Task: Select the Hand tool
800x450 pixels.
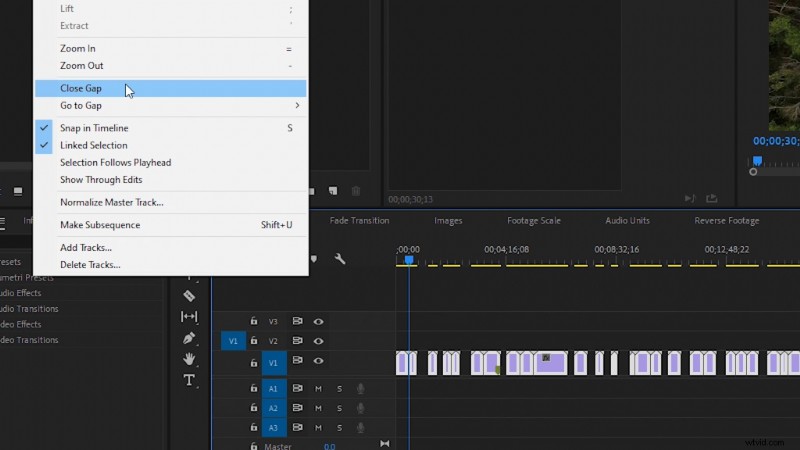Action: click(x=189, y=359)
